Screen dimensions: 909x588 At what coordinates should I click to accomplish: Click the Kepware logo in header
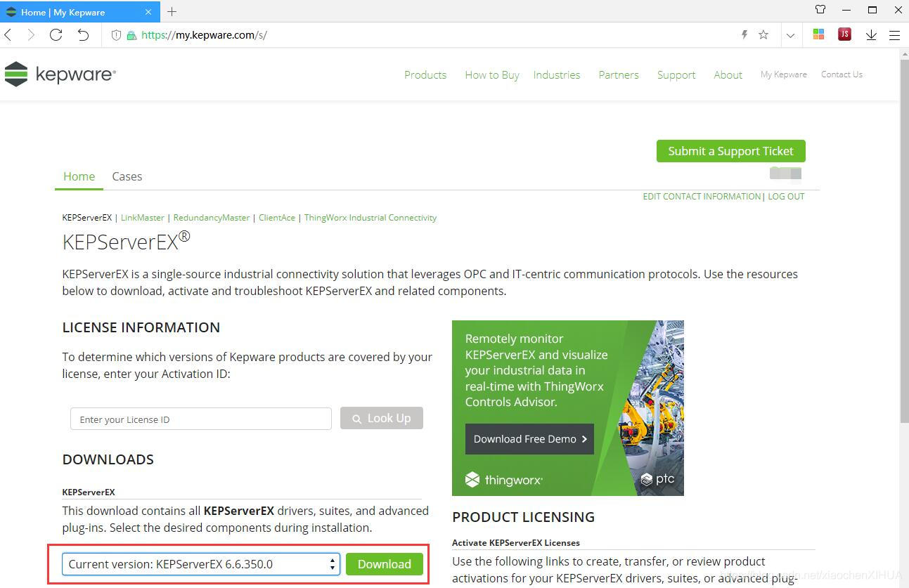(60, 74)
